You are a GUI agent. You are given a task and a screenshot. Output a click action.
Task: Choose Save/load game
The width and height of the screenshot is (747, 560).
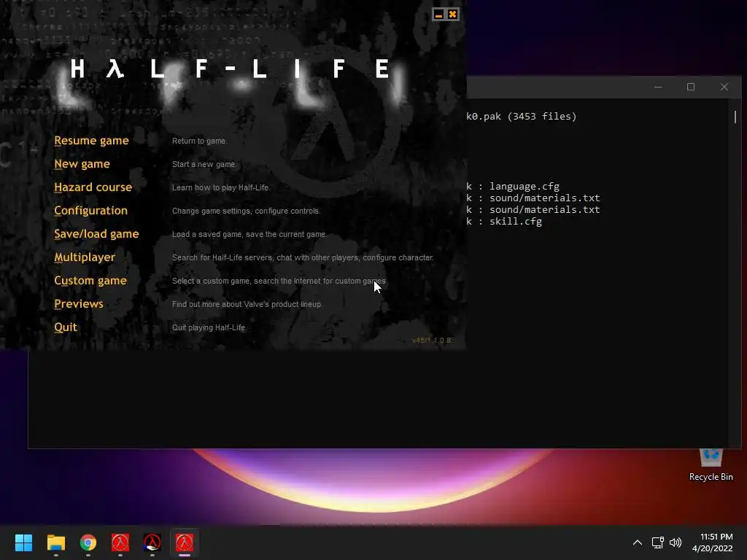click(96, 234)
